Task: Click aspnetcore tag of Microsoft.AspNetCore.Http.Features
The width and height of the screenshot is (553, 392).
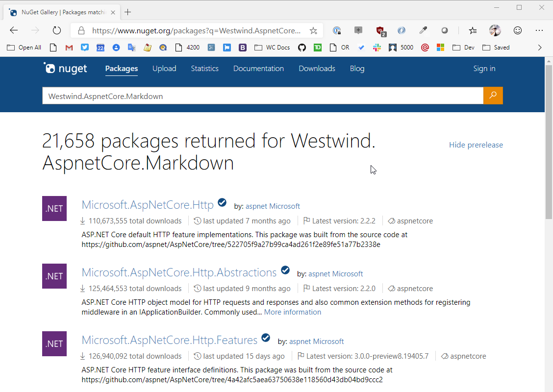Action: (468, 356)
